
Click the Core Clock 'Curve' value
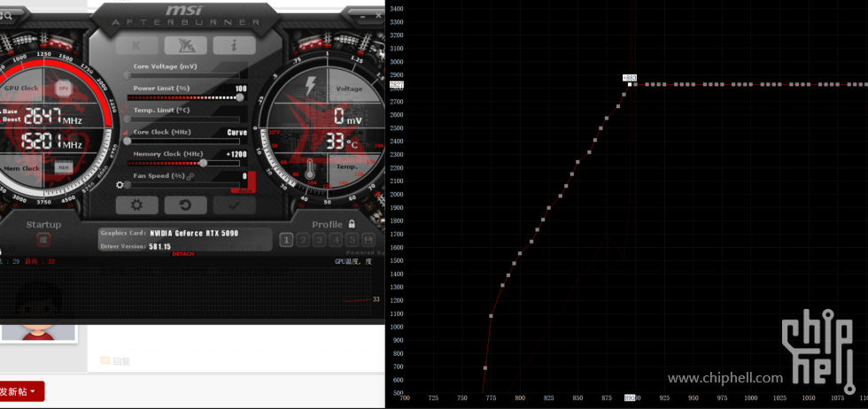237,132
